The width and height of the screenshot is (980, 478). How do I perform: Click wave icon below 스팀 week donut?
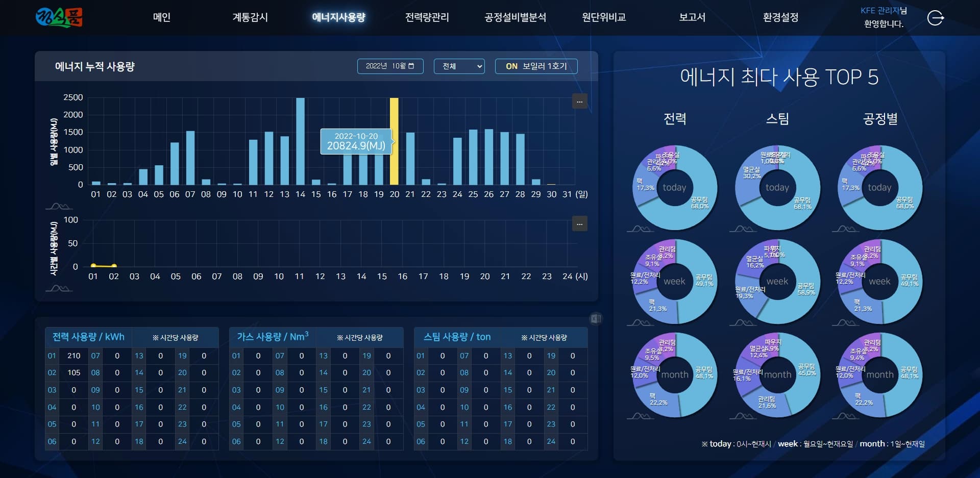click(x=743, y=322)
